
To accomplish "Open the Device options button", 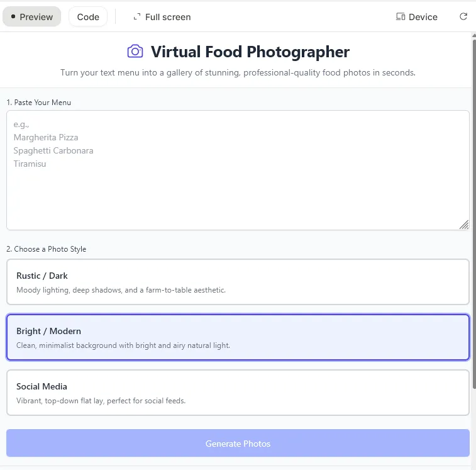I will 417,17.
